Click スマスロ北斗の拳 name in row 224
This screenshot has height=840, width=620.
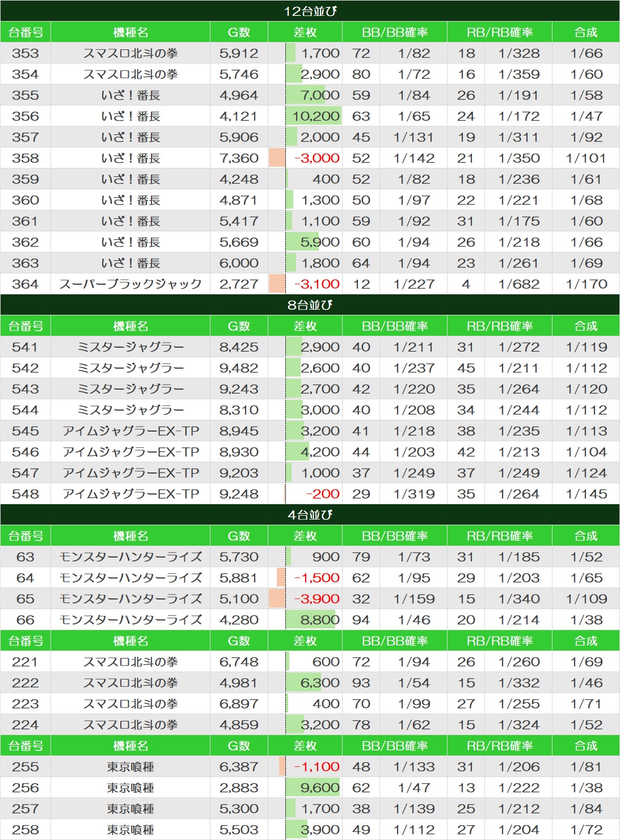click(x=130, y=725)
